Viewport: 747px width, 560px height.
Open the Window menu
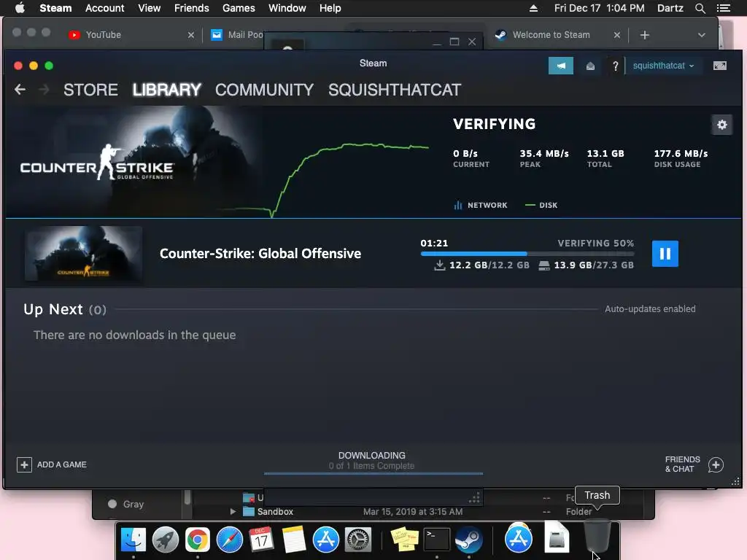pyautogui.click(x=287, y=8)
